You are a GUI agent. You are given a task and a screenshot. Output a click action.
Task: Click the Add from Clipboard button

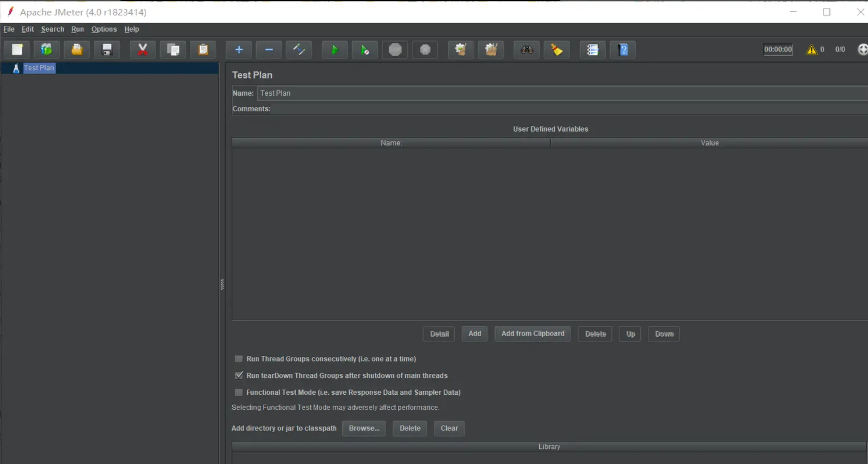coord(533,334)
